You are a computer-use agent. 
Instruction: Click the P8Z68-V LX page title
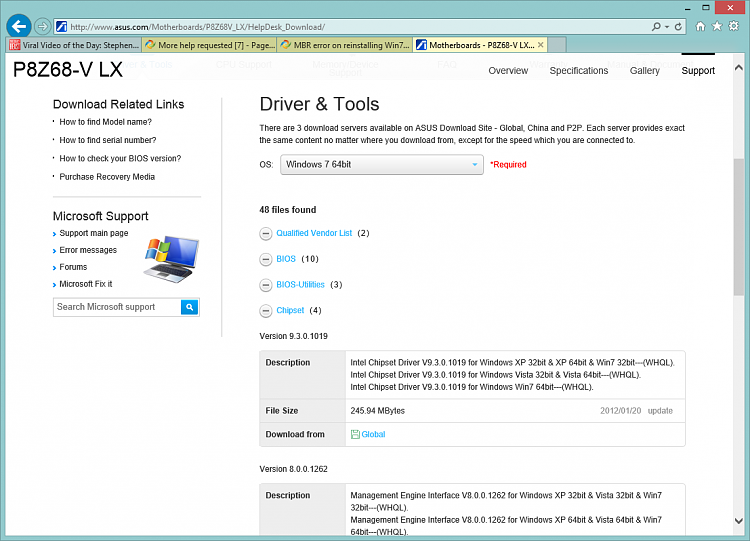pos(67,70)
